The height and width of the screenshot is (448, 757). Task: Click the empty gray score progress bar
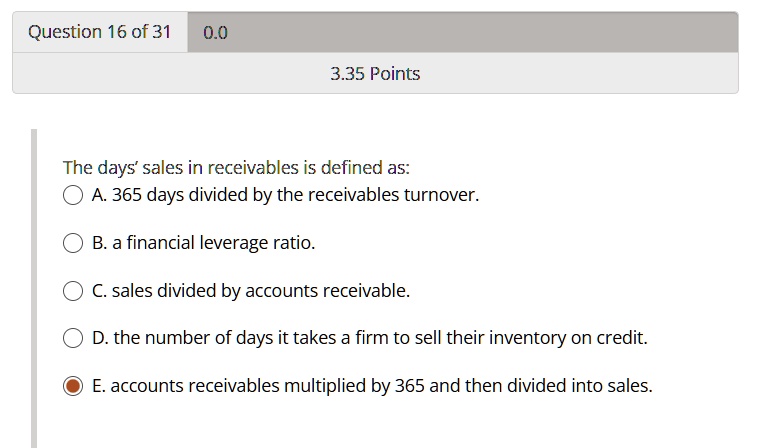pyautogui.click(x=463, y=32)
